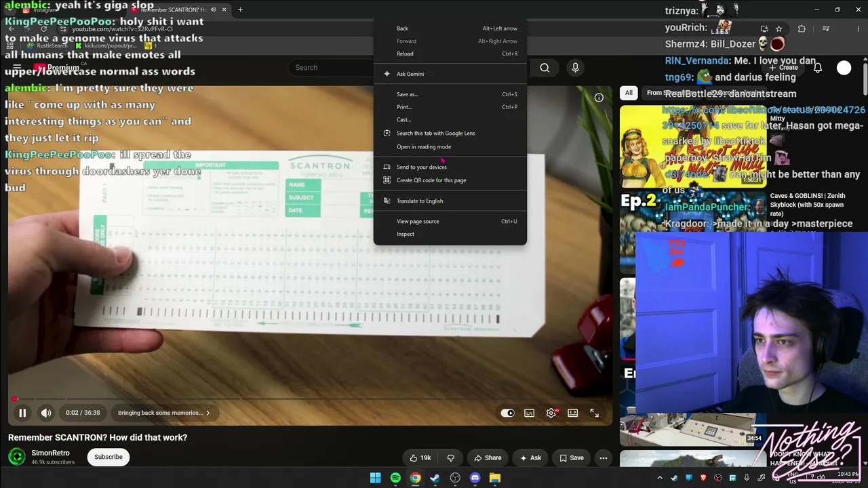Click the YouTube search magnifier button
This screenshot has height=488, width=868.
click(545, 68)
